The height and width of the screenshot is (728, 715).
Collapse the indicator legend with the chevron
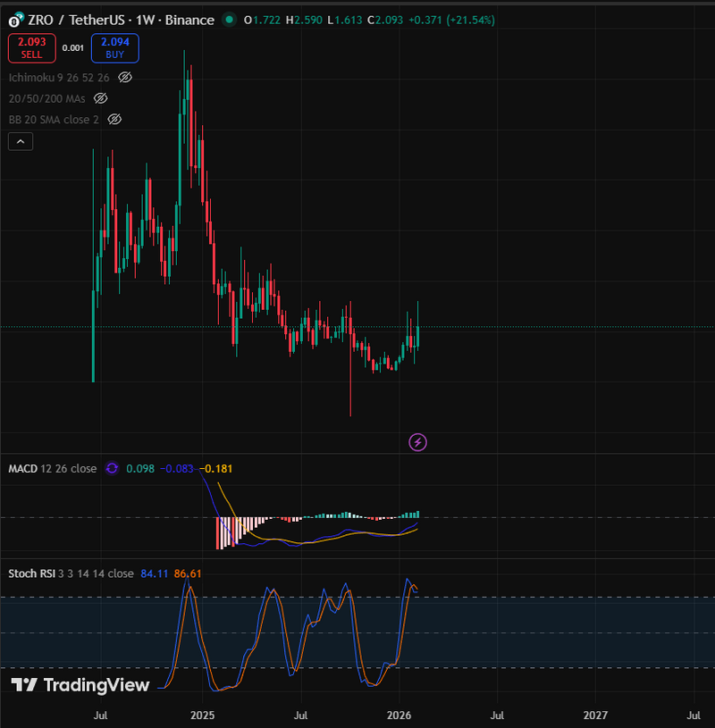(21, 141)
